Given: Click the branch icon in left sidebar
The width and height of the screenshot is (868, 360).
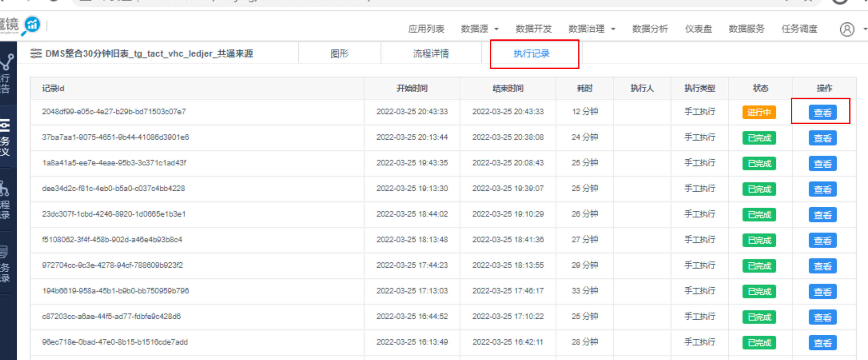Looking at the screenshot, I should coord(7,62).
